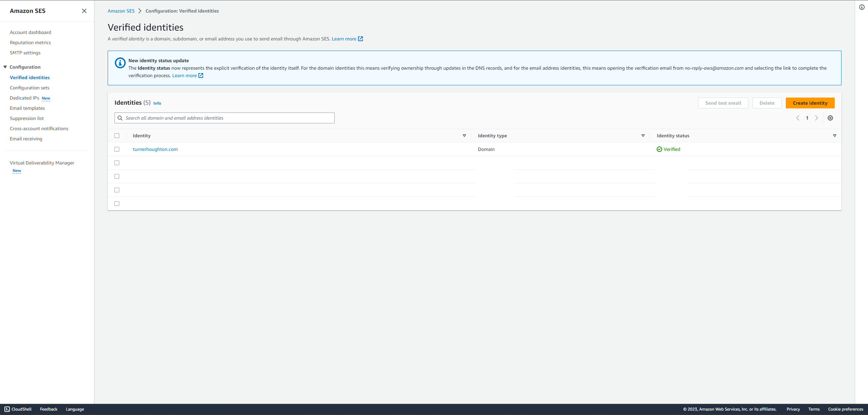This screenshot has height=415, width=868.
Task: Open Feedback in footer
Action: click(49, 409)
